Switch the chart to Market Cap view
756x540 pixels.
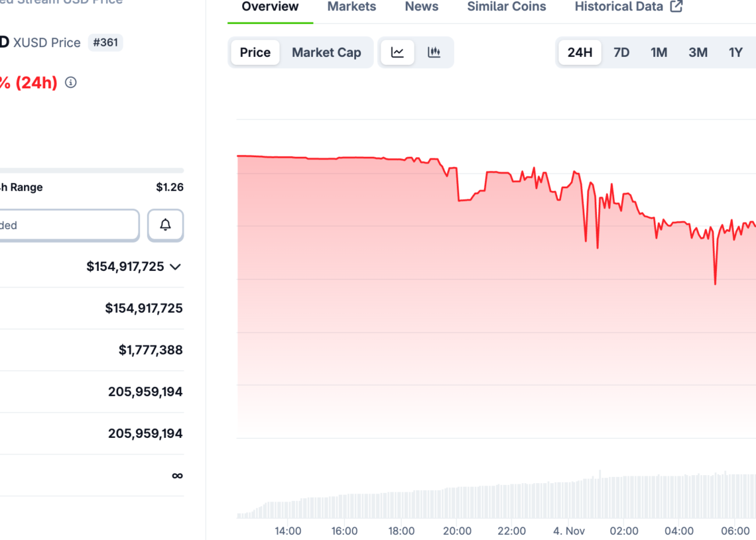tap(326, 52)
